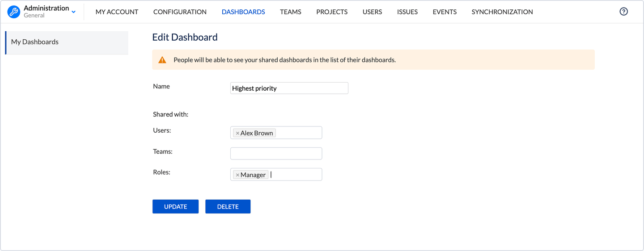Image resolution: width=644 pixels, height=251 pixels.
Task: Click the Administration wrench icon
Action: [14, 12]
